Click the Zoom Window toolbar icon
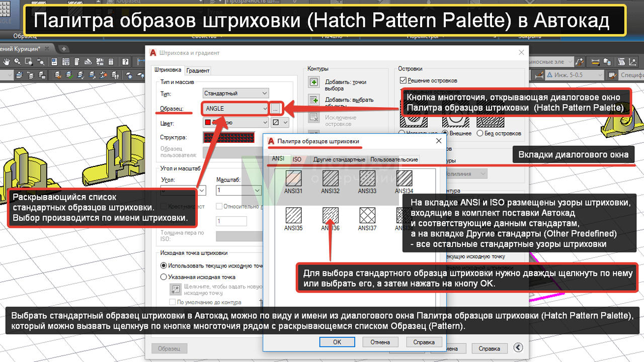Viewport: 644px width, 362px height. tap(29, 62)
